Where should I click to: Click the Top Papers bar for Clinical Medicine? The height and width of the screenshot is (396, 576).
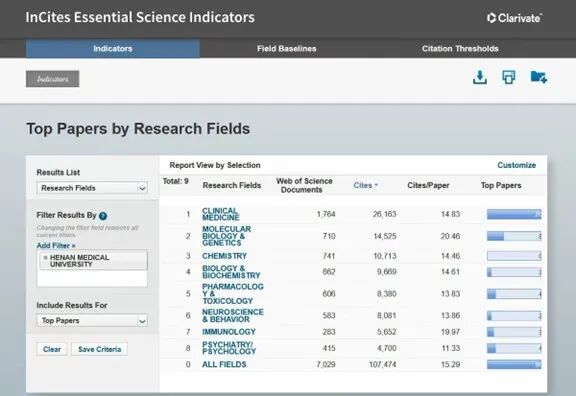pos(514,214)
